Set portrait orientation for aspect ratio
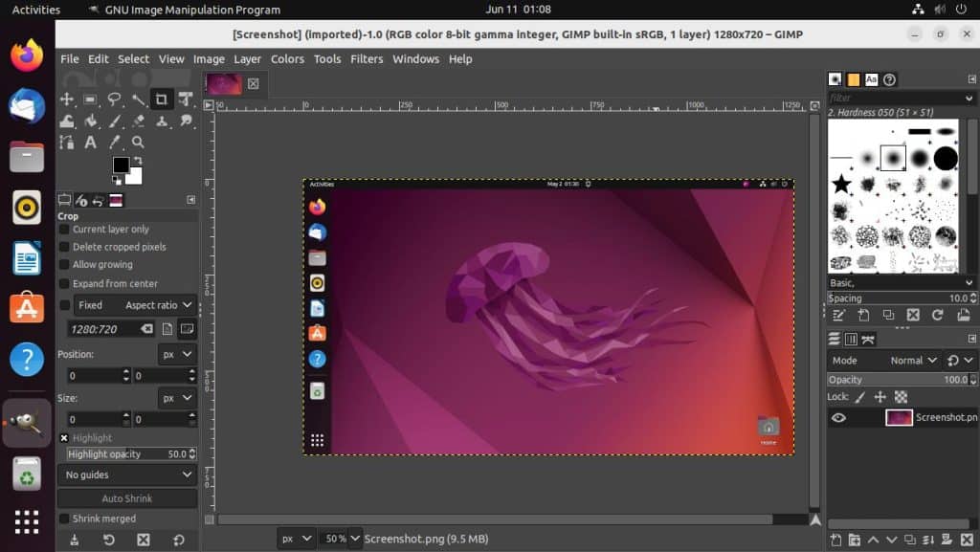The image size is (980, 552). coord(167,329)
